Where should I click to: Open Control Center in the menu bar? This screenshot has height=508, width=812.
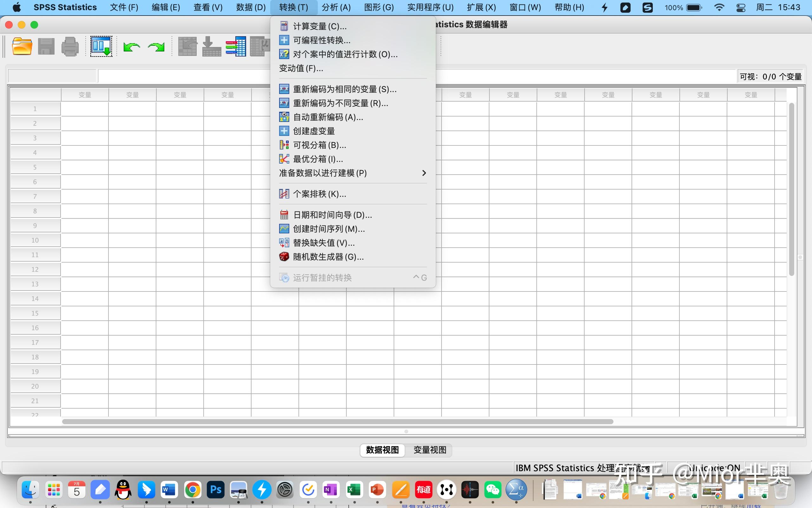[741, 7]
